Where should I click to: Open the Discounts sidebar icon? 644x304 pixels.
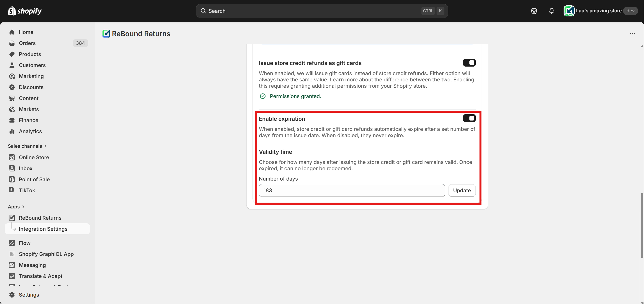pos(12,87)
